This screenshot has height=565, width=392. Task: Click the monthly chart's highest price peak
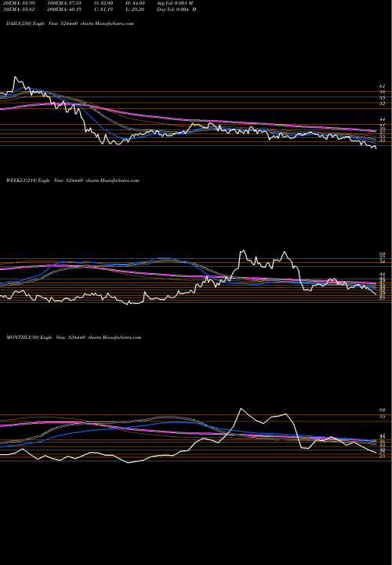coord(241,409)
